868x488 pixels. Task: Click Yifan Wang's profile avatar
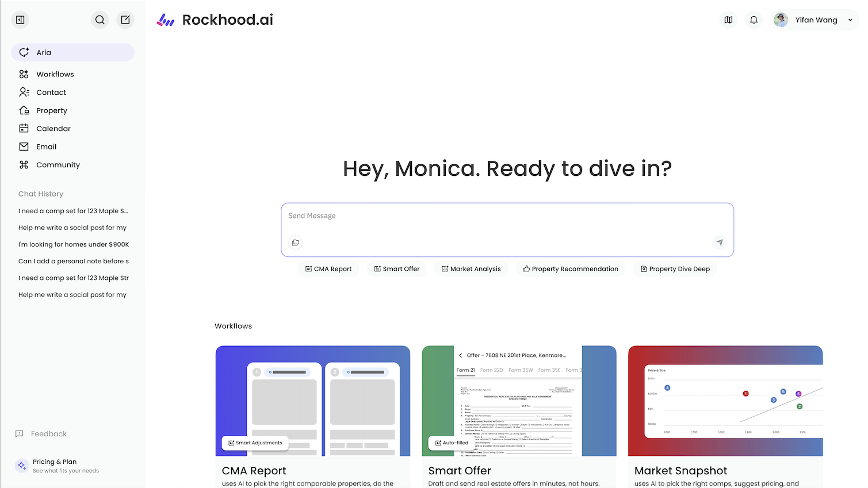(x=781, y=20)
